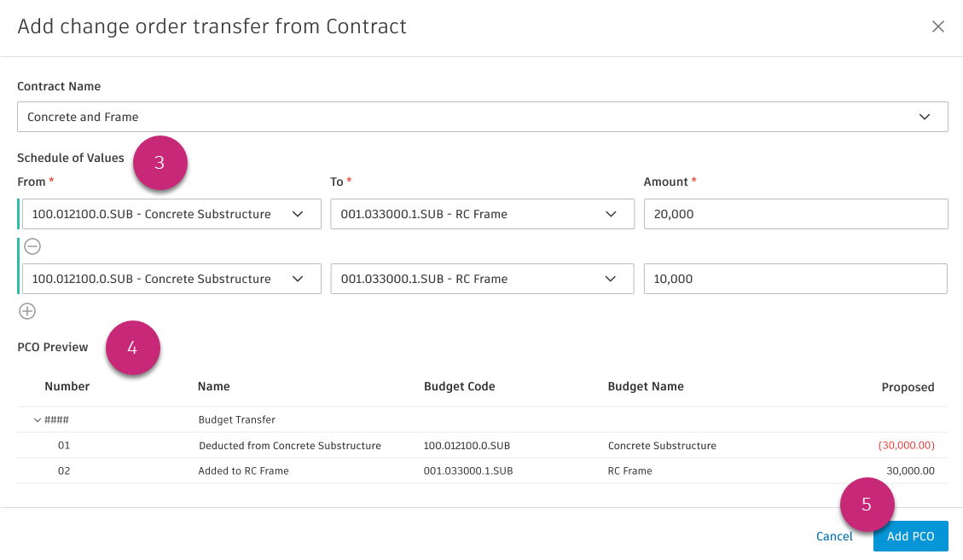Click the step 5 callout marker
The width and height of the screenshot is (963, 560).
point(867,505)
